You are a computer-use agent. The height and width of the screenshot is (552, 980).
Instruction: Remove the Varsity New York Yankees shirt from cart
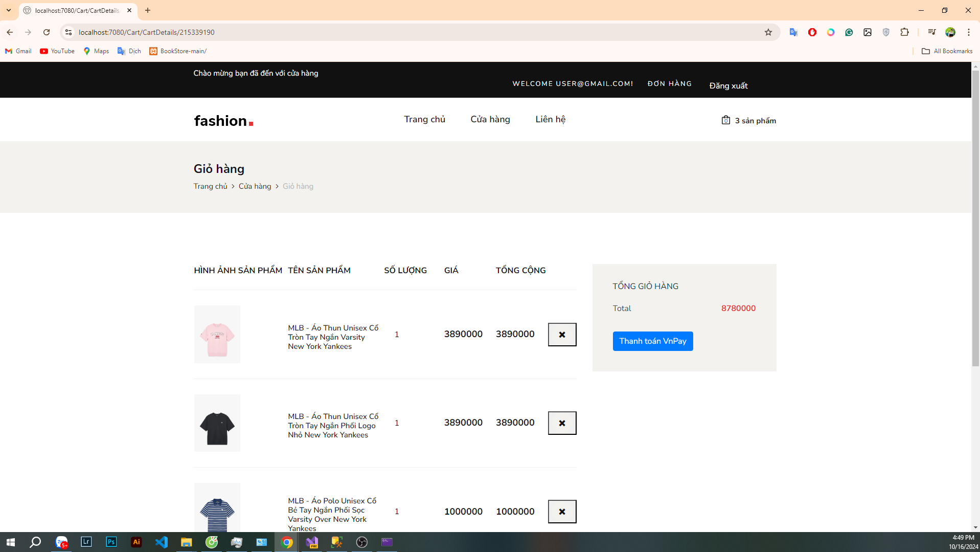(562, 335)
